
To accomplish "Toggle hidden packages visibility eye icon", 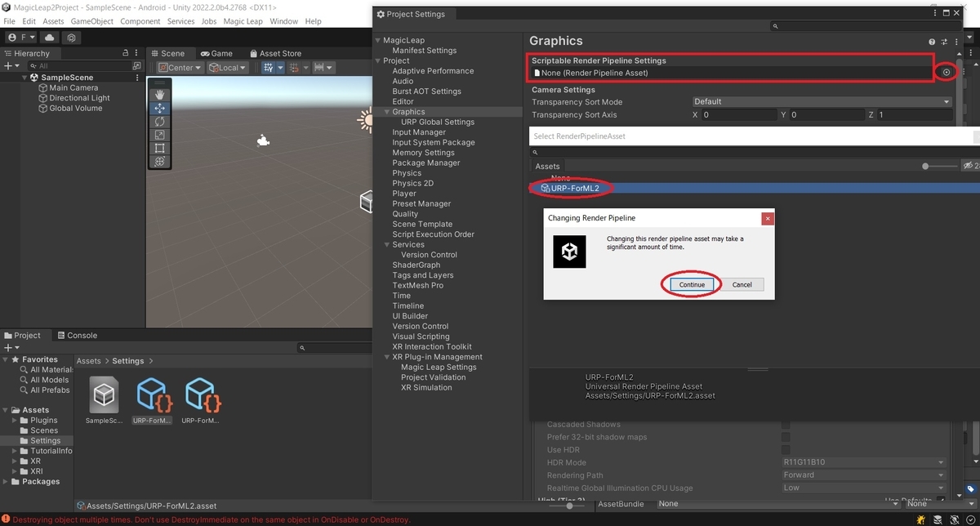I will click(x=969, y=166).
